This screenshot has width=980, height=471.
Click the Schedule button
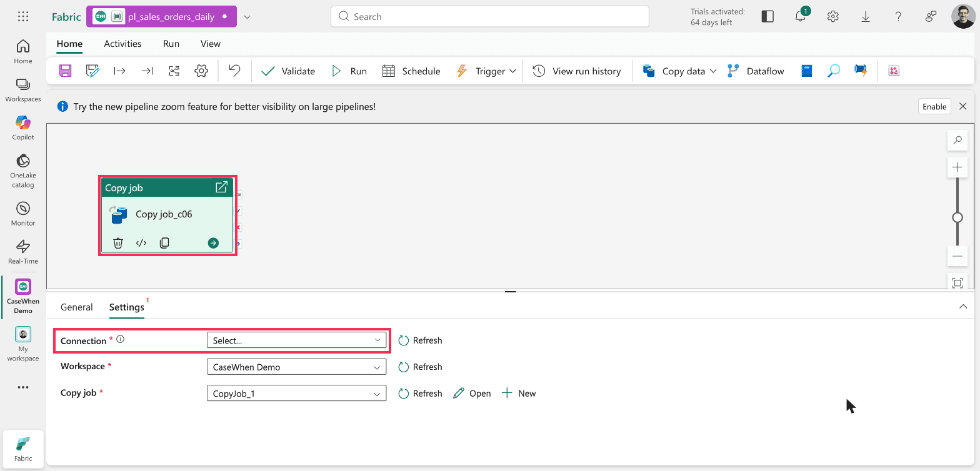[411, 71]
